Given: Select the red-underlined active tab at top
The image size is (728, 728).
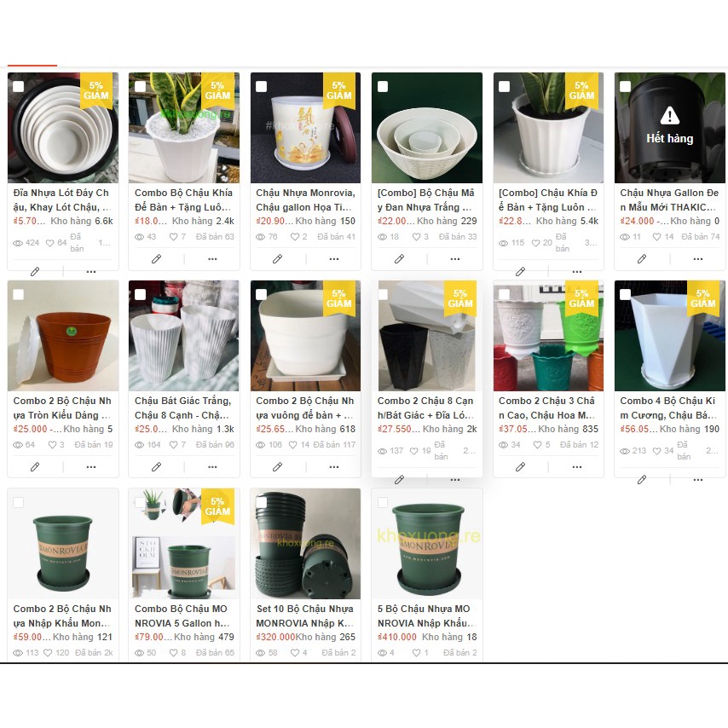Looking at the screenshot, I should pyautogui.click(x=32, y=65).
